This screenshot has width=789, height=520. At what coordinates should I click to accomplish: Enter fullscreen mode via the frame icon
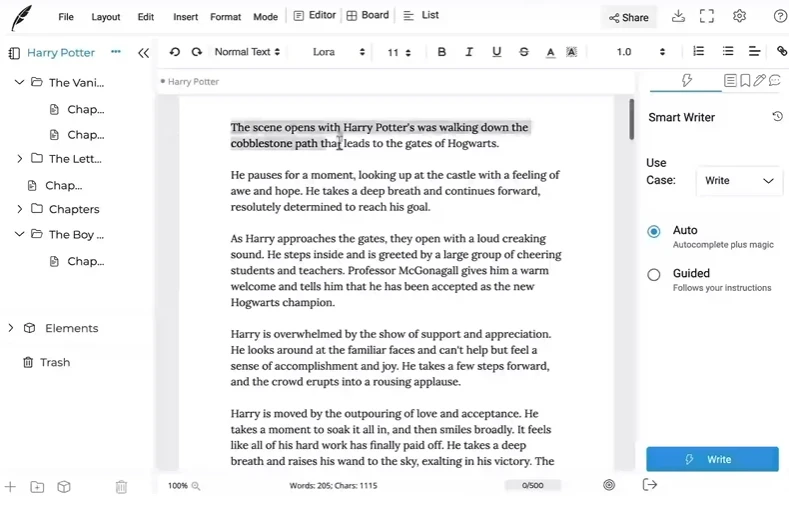click(707, 16)
